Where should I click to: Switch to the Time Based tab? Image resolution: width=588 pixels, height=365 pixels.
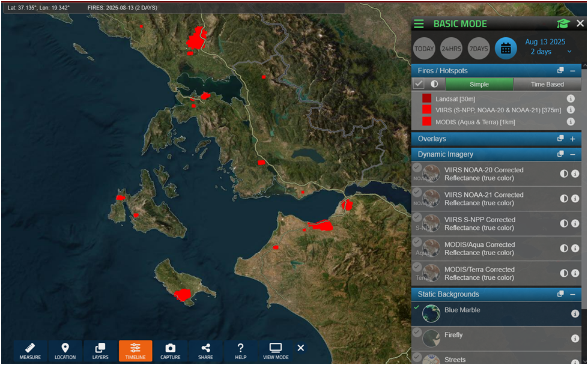pos(547,85)
